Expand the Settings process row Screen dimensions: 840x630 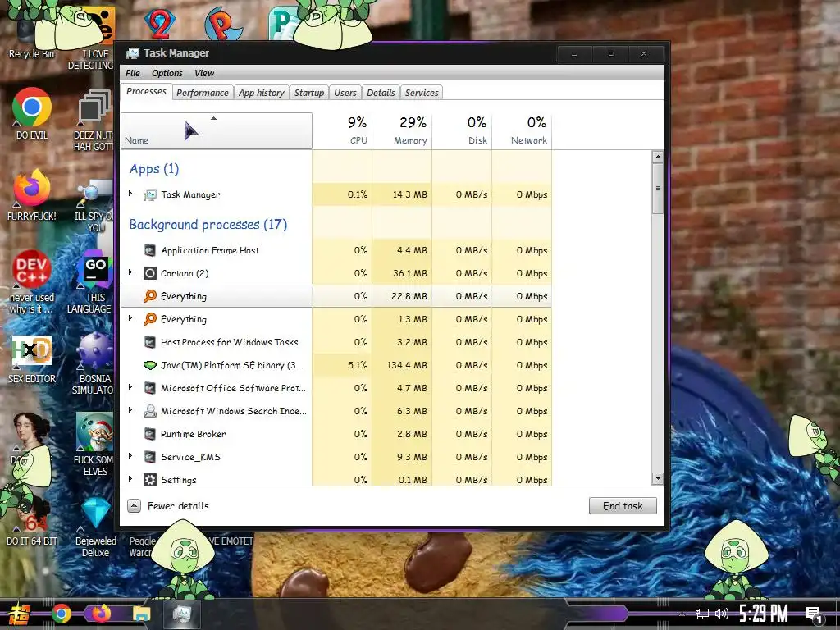(x=130, y=479)
